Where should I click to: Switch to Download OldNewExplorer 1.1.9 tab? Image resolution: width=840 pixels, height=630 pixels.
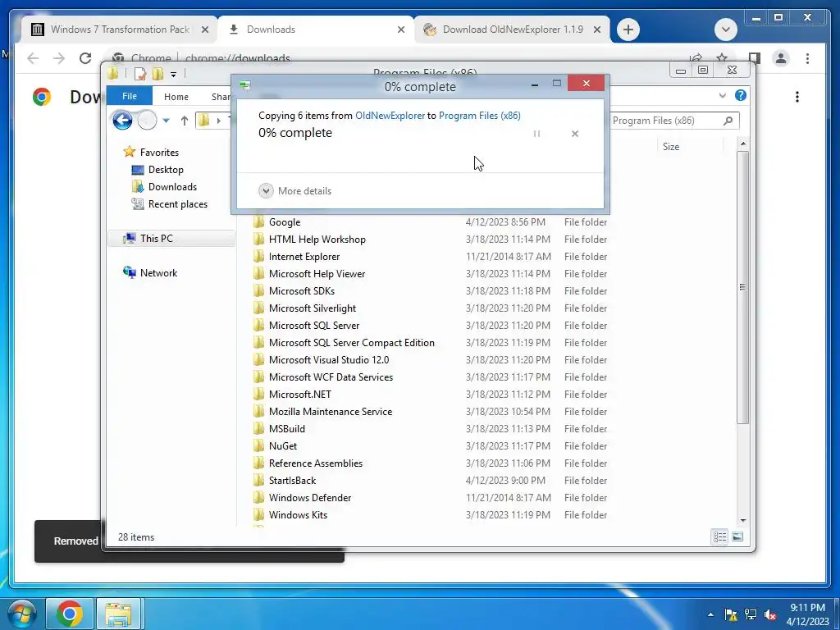(x=512, y=30)
